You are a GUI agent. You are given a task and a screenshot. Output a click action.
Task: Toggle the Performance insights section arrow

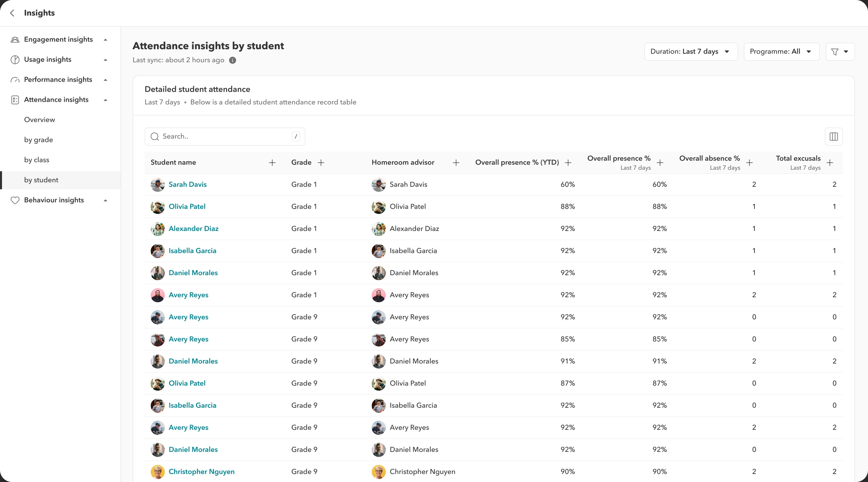pyautogui.click(x=105, y=80)
